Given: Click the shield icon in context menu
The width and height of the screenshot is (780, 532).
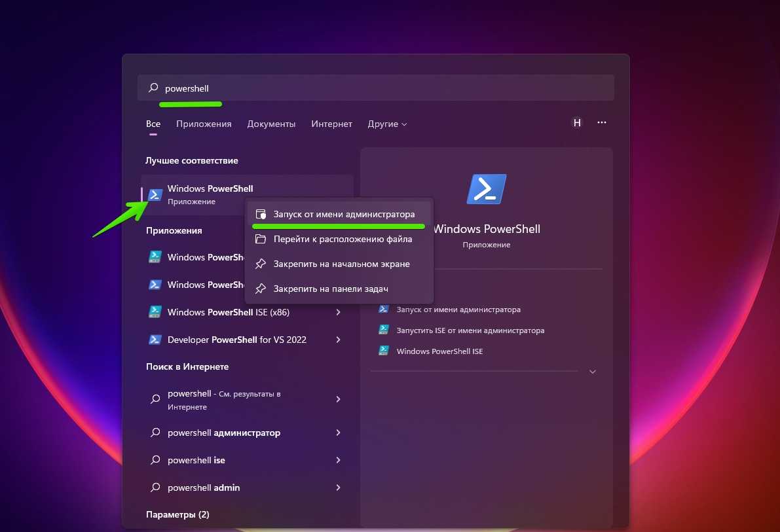Looking at the screenshot, I should 261,214.
